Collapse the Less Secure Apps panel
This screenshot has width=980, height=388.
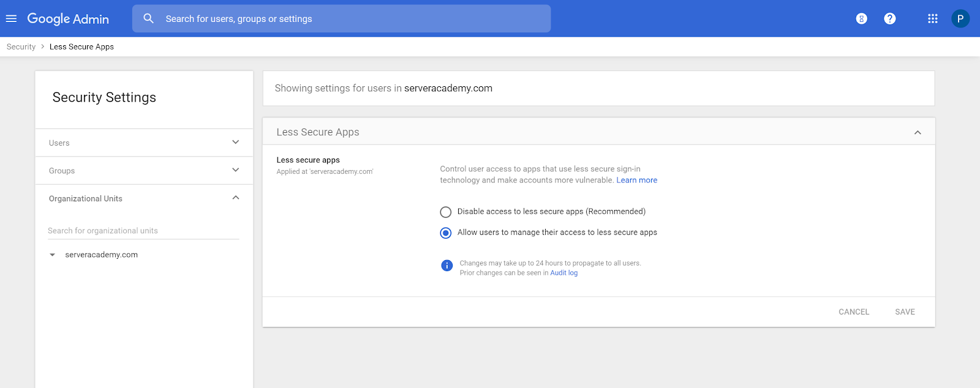click(917, 132)
